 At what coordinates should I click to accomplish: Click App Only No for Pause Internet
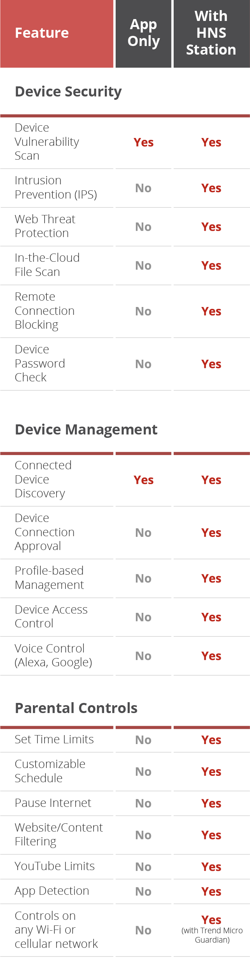point(143,804)
